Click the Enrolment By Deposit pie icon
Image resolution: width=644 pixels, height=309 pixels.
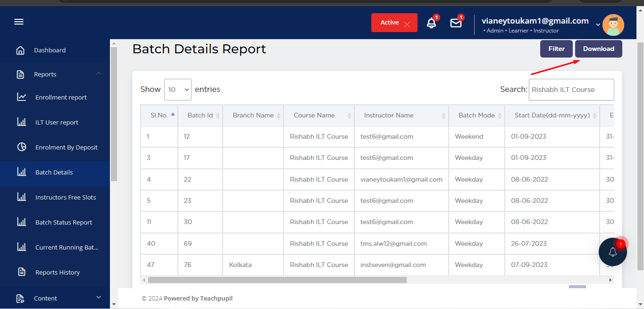pos(22,147)
